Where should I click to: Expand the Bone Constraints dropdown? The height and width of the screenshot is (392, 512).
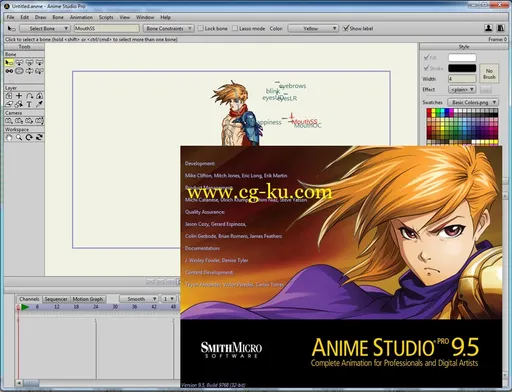[168, 29]
